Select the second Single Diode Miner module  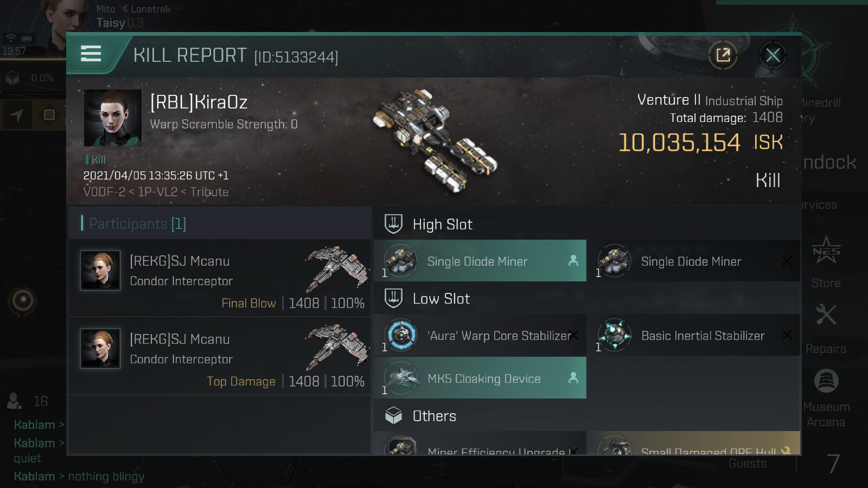[694, 261]
